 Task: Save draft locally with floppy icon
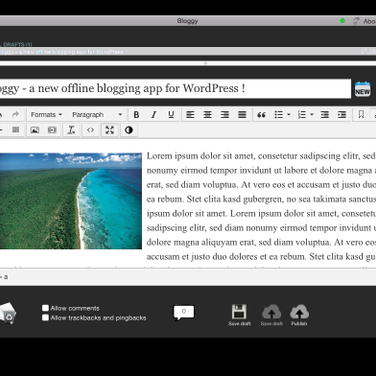(x=239, y=315)
